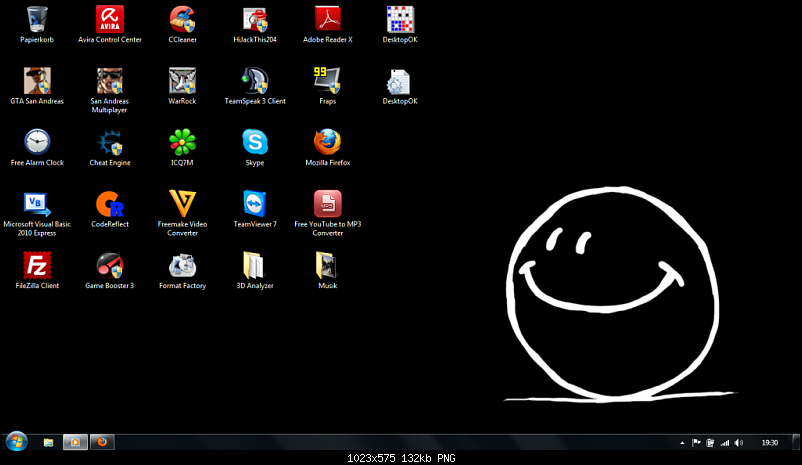This screenshot has width=802, height=465.
Task: Select the Mozilla Firefox desktop shortcut
Action: click(327, 142)
